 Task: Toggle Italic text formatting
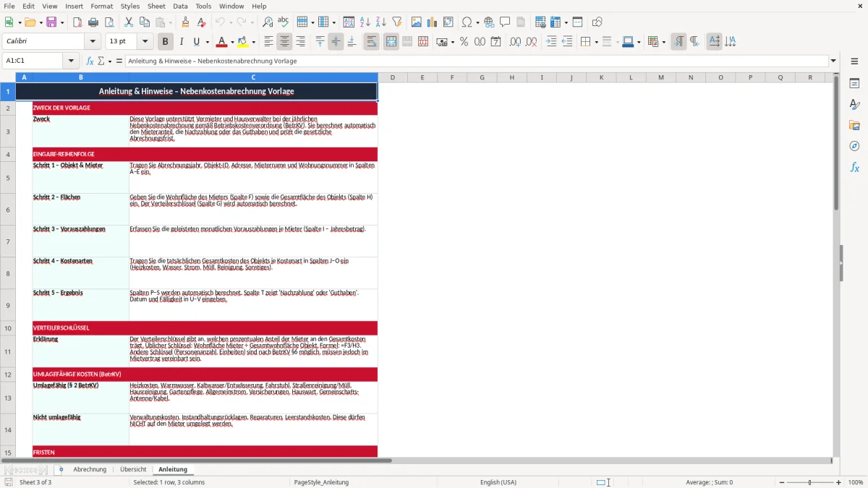tap(181, 42)
